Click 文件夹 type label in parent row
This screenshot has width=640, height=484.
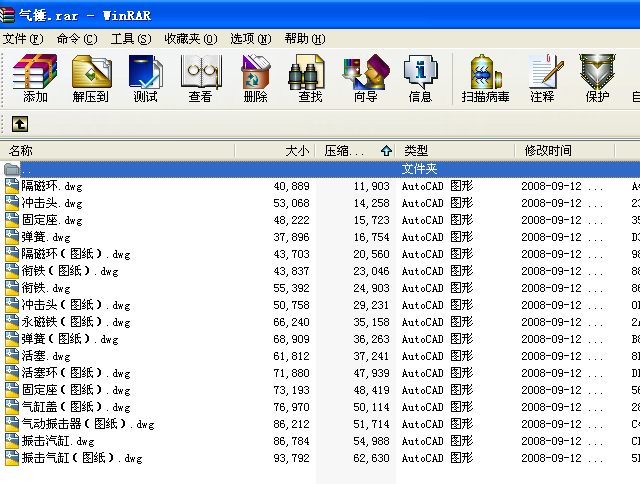[x=419, y=169]
